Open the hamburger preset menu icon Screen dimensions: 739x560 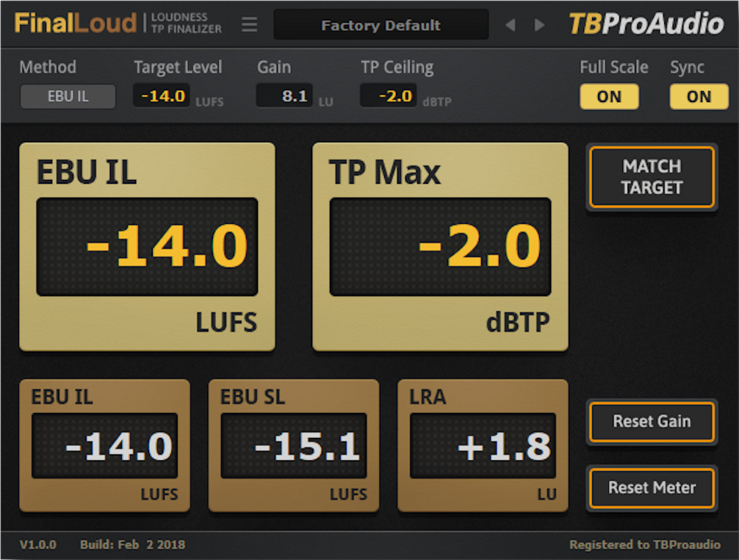pos(249,24)
